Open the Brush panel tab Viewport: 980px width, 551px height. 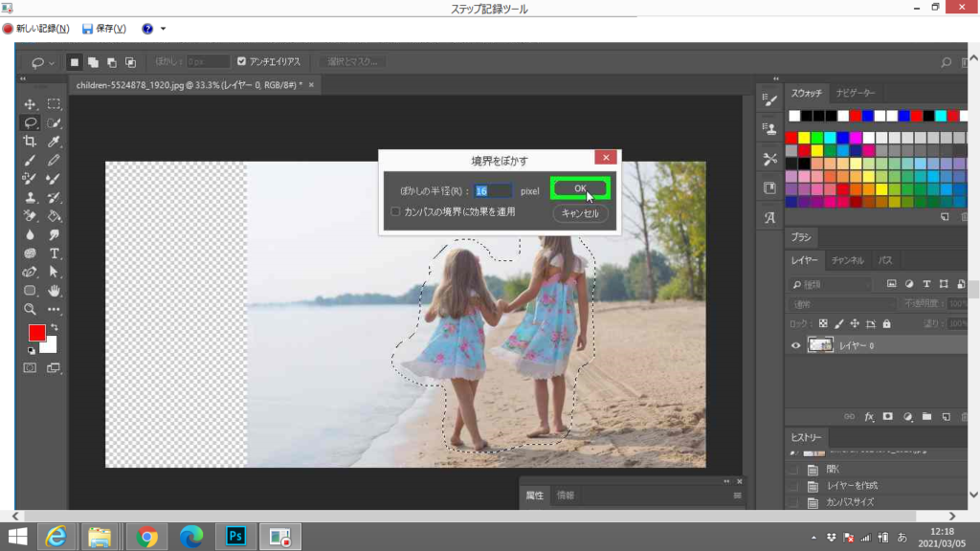click(x=801, y=237)
